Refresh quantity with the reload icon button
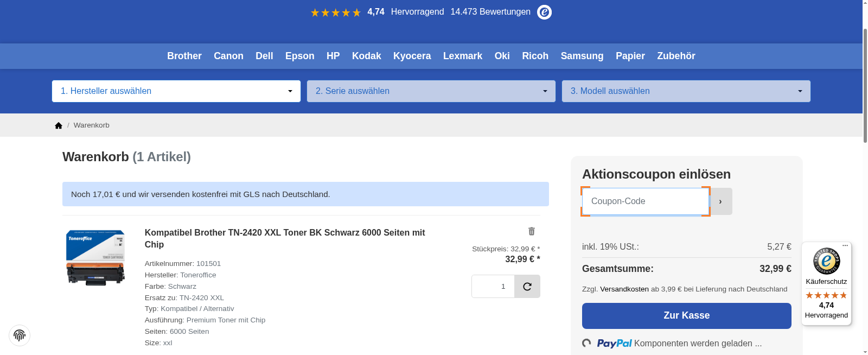This screenshot has height=355, width=868. coord(527,286)
